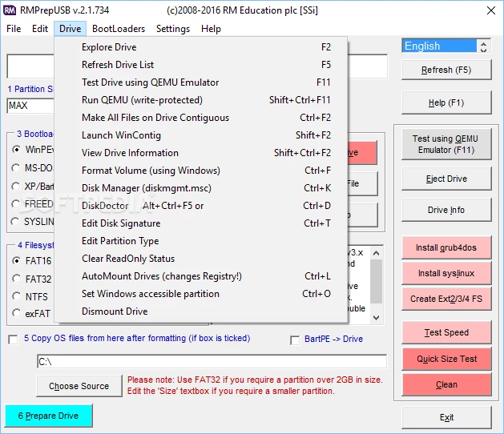This screenshot has width=504, height=434.
Task: Click Install grub4dos button
Action: click(x=446, y=248)
